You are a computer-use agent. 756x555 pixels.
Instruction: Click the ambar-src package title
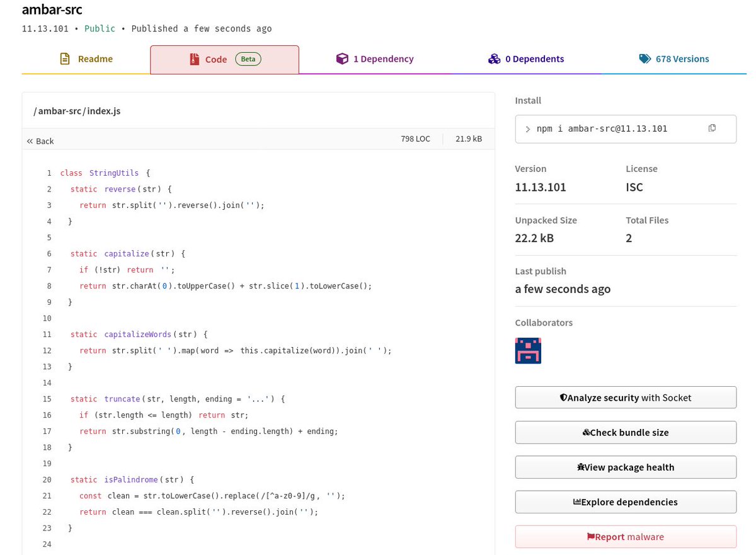click(52, 9)
